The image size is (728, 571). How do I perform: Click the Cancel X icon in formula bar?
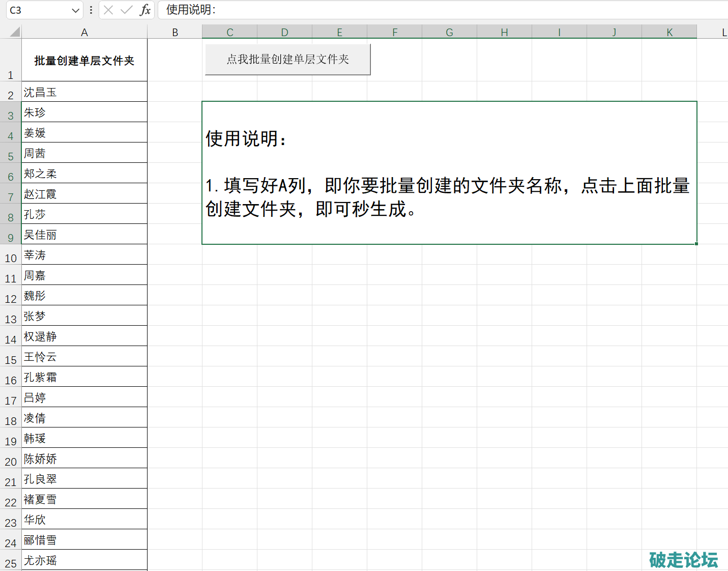click(x=108, y=10)
